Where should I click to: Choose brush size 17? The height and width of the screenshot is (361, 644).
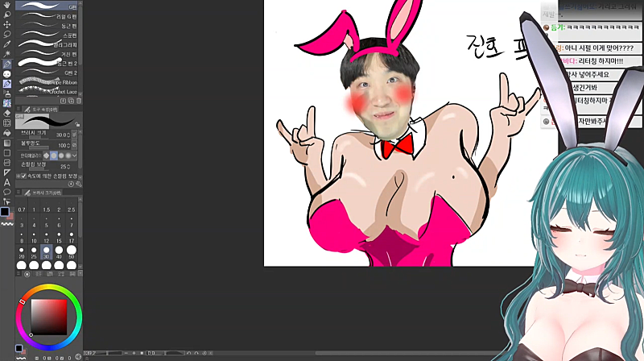coord(72,239)
